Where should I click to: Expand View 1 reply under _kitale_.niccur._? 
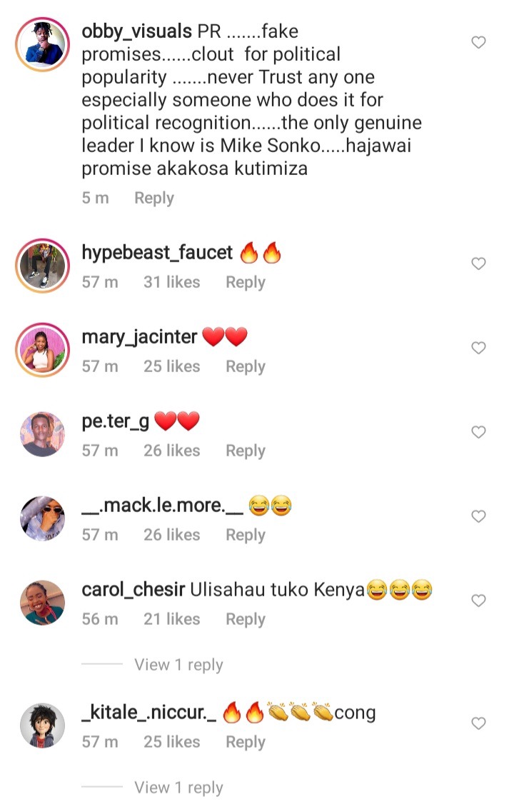[x=178, y=787]
